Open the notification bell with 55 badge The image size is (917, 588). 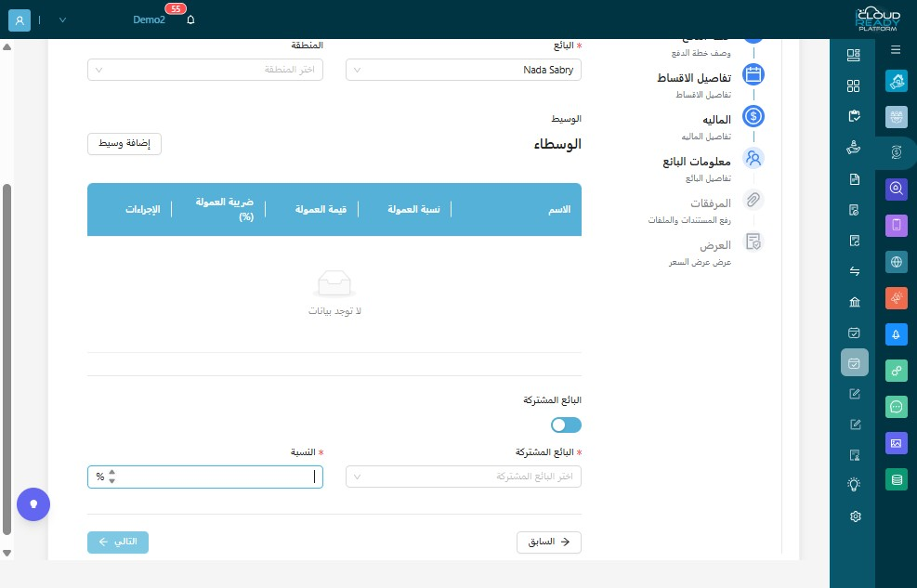click(x=190, y=20)
